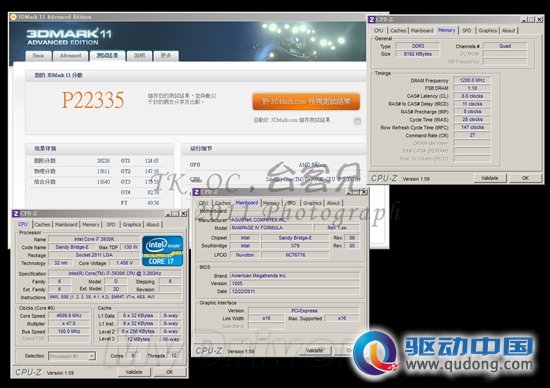The image size is (550, 388).
Task: Click the BIOS Brand American Megatrends Inc. field
Action: point(295,276)
